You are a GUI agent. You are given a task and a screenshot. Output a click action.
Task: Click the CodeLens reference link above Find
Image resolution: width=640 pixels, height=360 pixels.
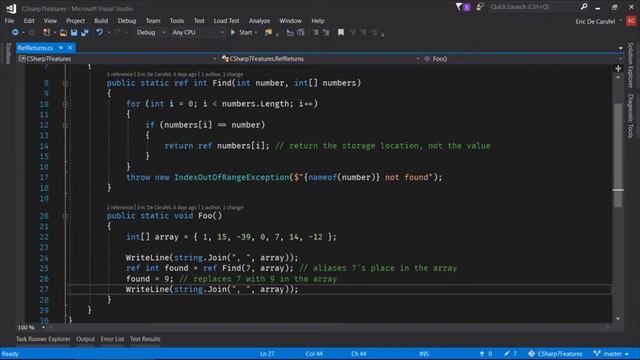[x=119, y=74]
